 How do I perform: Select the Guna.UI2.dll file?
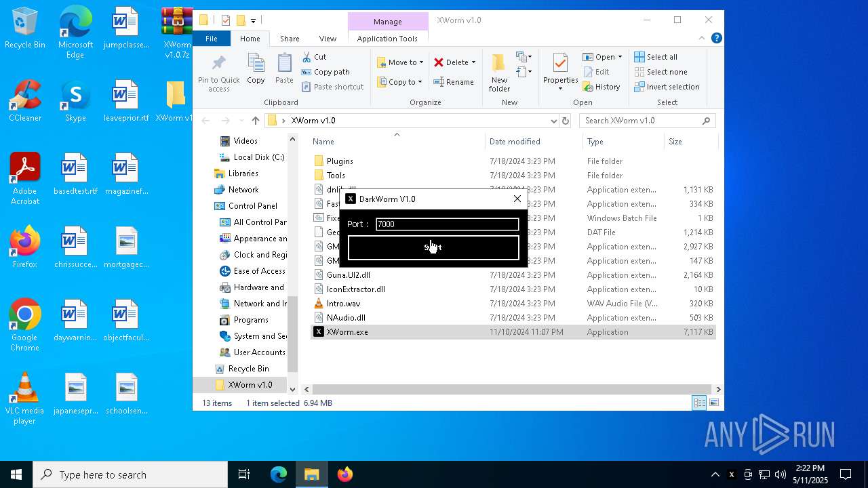click(x=513, y=274)
